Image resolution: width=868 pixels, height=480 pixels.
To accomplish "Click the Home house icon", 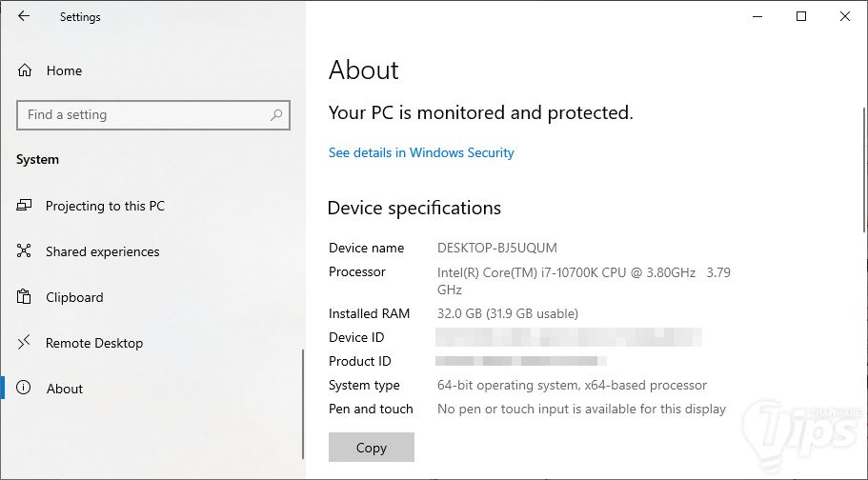I will [25, 70].
